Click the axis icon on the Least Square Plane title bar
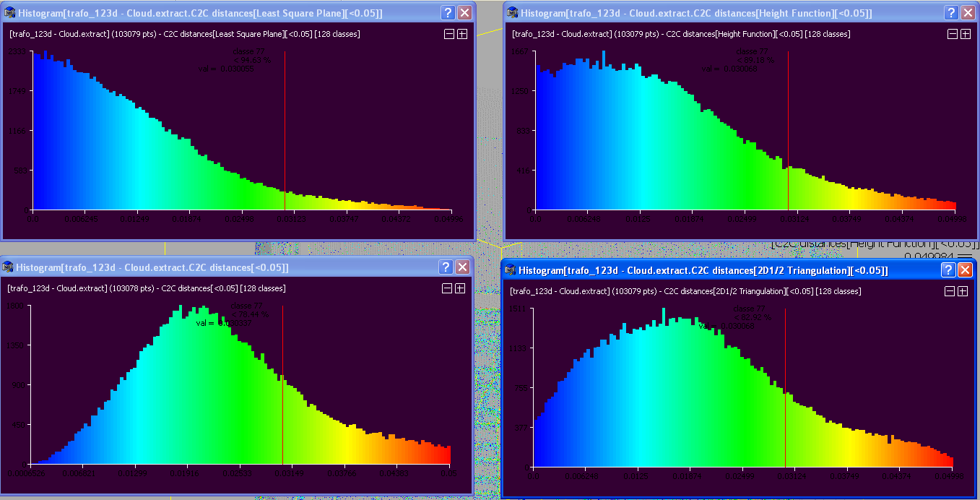Screen dimensions: 980x500 [8, 12]
